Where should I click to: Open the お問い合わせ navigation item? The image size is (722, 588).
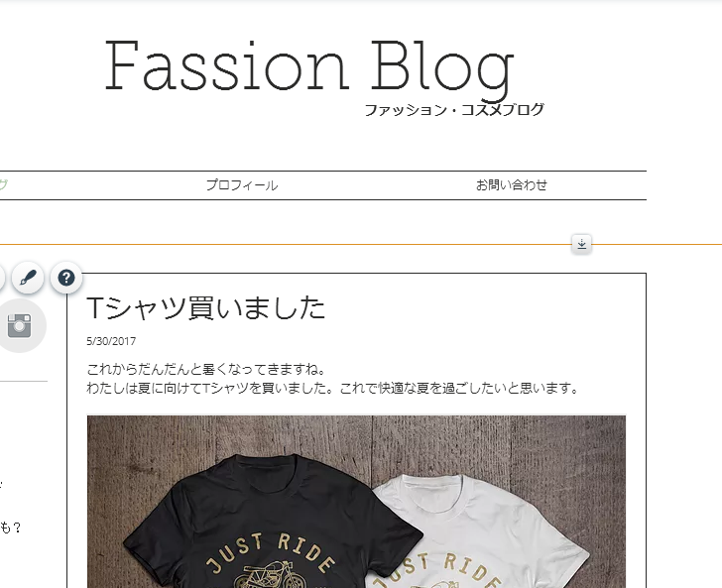(x=511, y=185)
